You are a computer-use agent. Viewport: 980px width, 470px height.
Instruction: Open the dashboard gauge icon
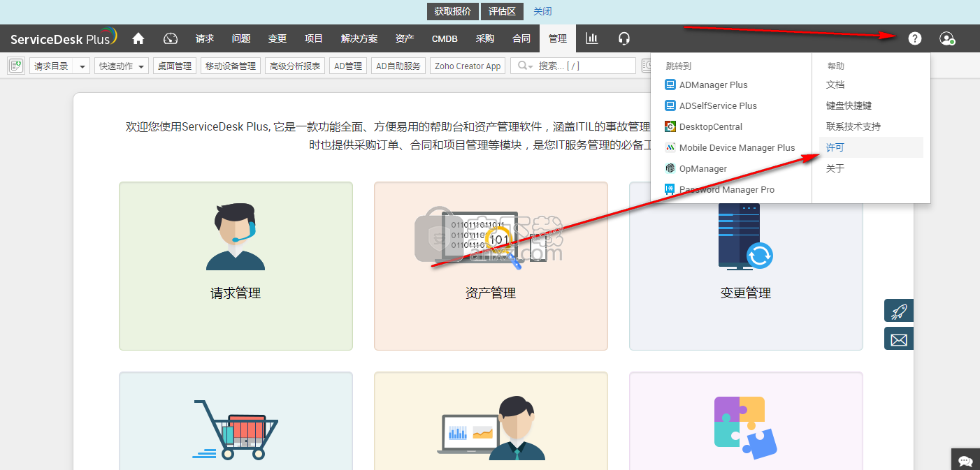point(171,38)
